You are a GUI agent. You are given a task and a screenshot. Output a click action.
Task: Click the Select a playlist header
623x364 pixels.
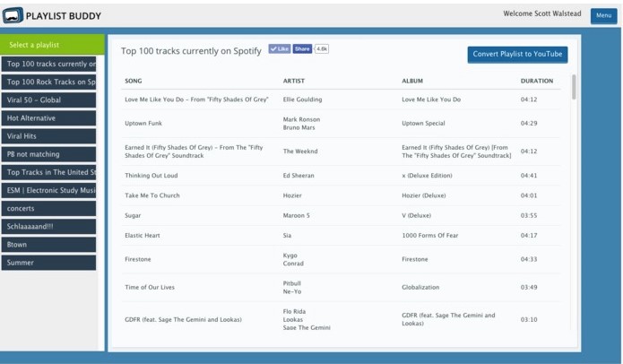tap(48, 45)
